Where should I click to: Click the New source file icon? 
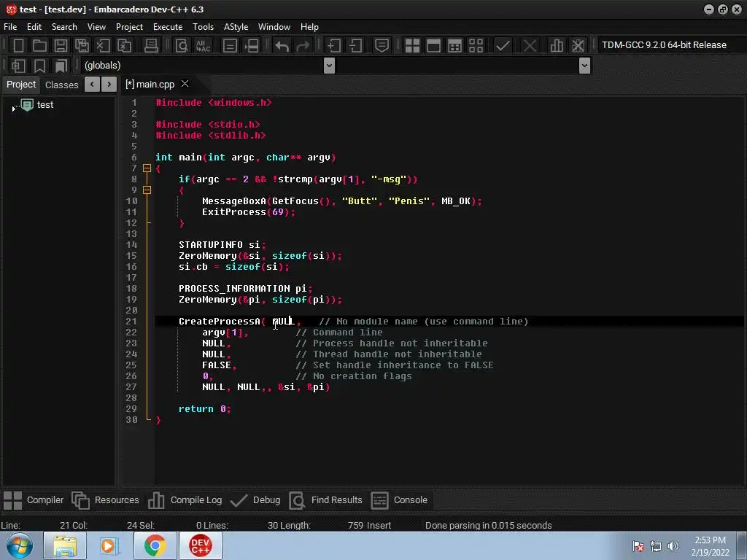tap(18, 45)
